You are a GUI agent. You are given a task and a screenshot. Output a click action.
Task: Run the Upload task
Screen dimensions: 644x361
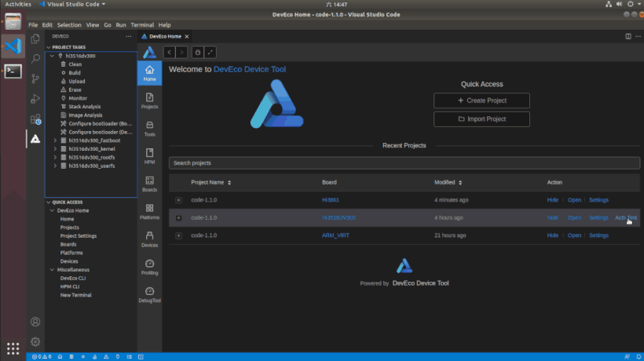tap(77, 82)
